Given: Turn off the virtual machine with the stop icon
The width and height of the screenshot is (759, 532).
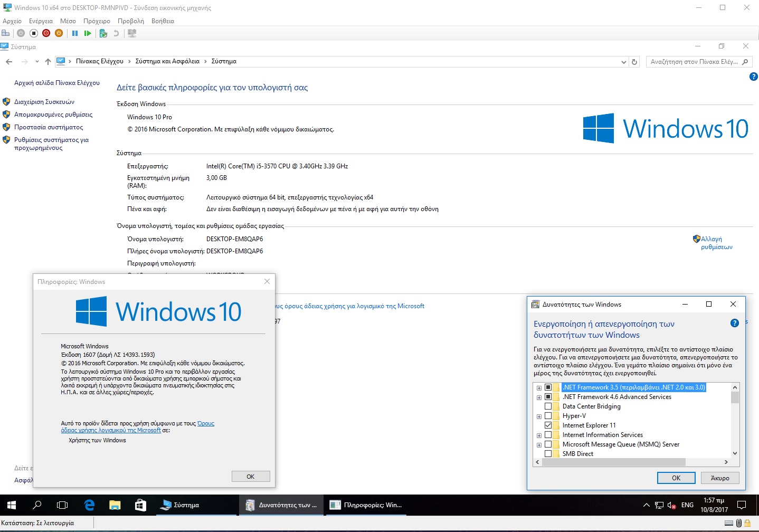Looking at the screenshot, I should coord(33,33).
